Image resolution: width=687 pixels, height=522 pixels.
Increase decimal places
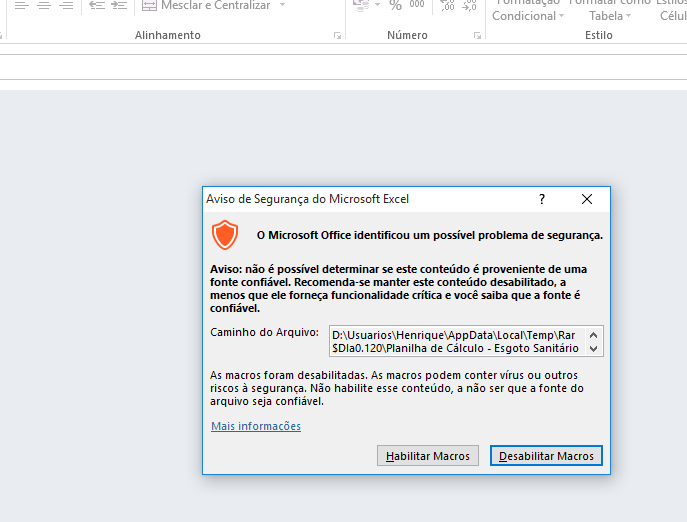tap(447, 5)
